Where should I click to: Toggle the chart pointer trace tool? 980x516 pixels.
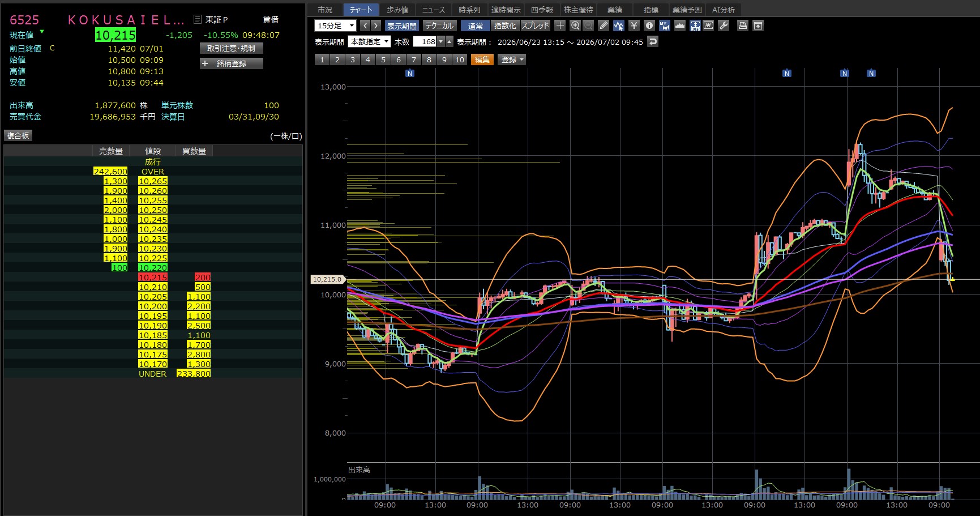tap(618, 25)
